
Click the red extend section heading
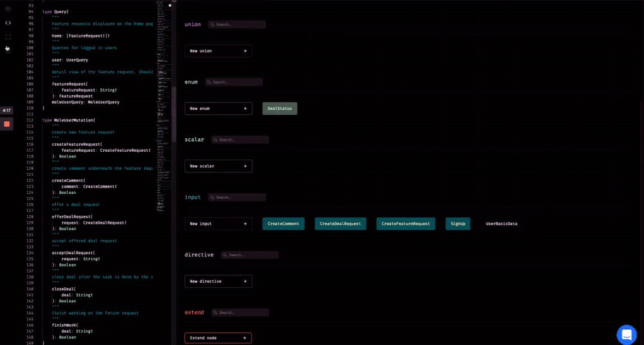[x=194, y=313]
